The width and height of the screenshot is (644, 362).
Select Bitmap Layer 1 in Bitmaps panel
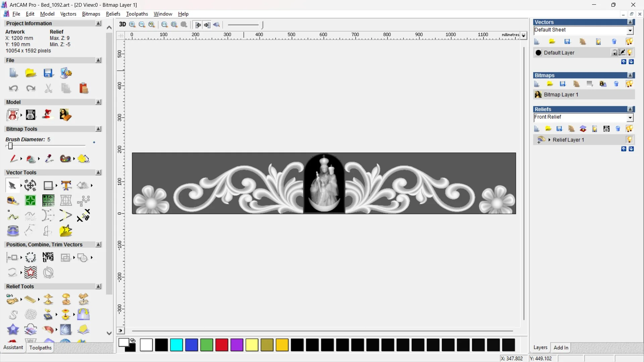(x=561, y=95)
